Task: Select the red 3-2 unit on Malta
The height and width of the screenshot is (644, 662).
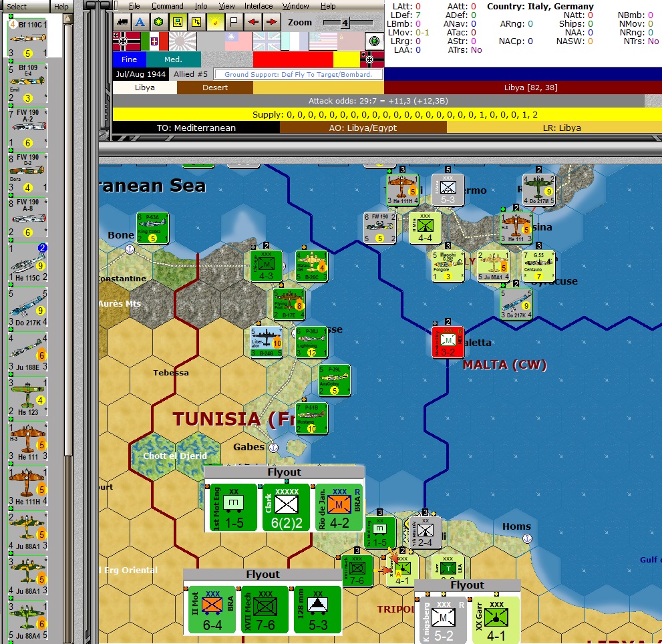Action: 448,341
